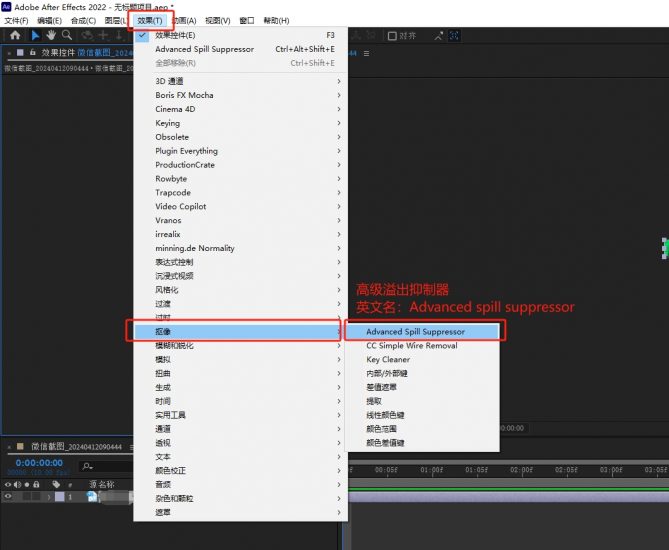
Task: Open the Obsolete submenu
Action: point(241,137)
